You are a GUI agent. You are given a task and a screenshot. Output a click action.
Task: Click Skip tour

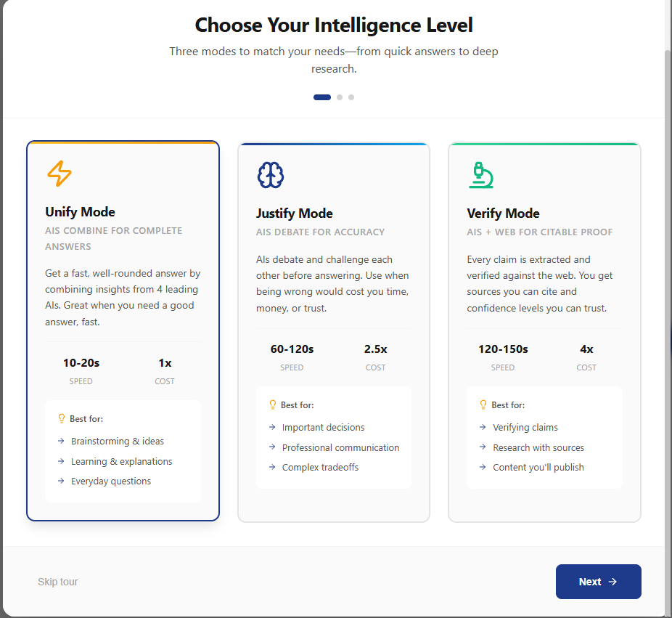(57, 581)
